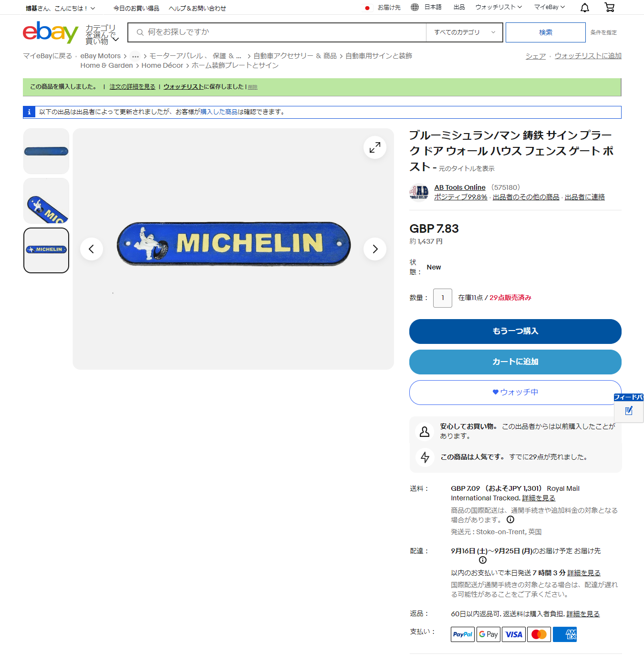The height and width of the screenshot is (663, 644).
Task: Show previous product image arrow
Action: [x=92, y=249]
